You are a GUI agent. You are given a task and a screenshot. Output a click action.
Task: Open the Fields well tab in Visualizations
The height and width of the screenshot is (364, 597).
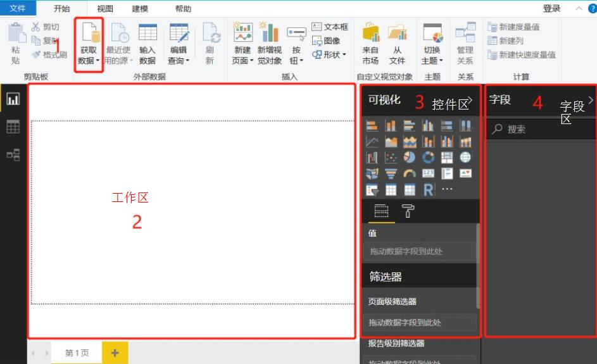click(x=381, y=211)
